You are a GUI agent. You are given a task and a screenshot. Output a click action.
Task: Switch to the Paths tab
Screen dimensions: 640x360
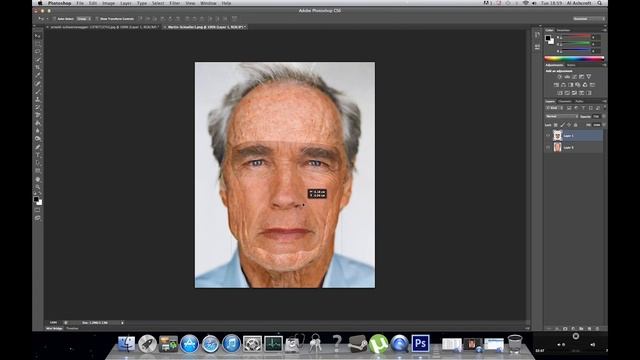click(x=579, y=101)
